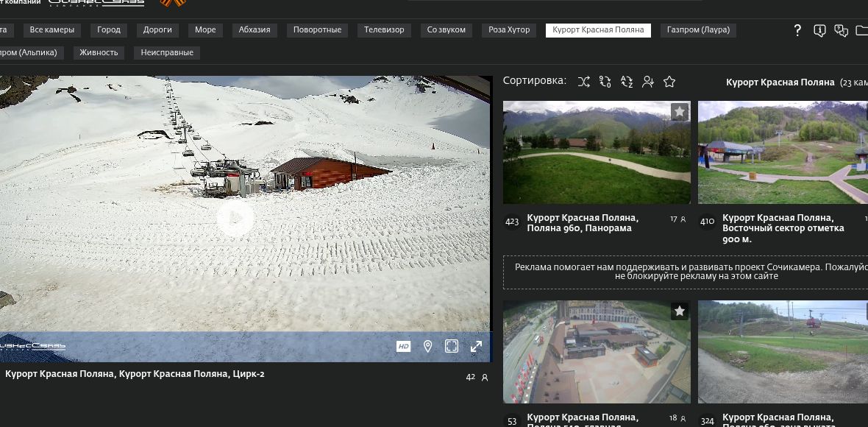
Task: Select the Газпром (Лаура) category
Action: click(698, 30)
